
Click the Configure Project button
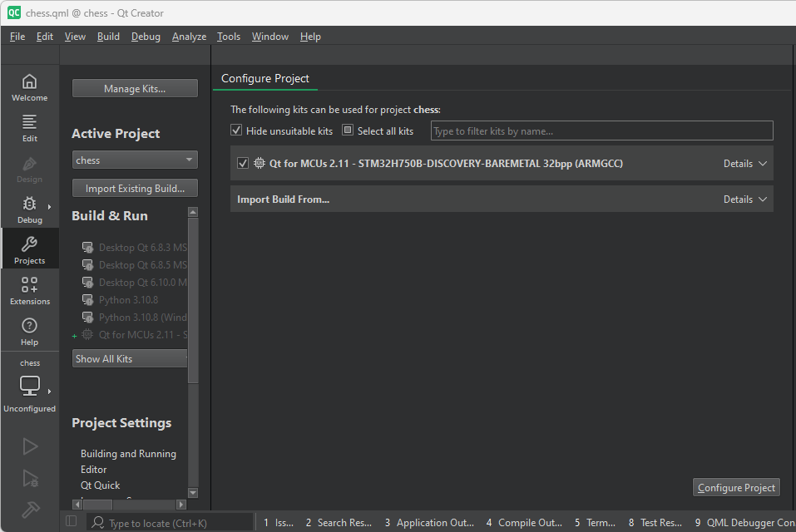(735, 487)
